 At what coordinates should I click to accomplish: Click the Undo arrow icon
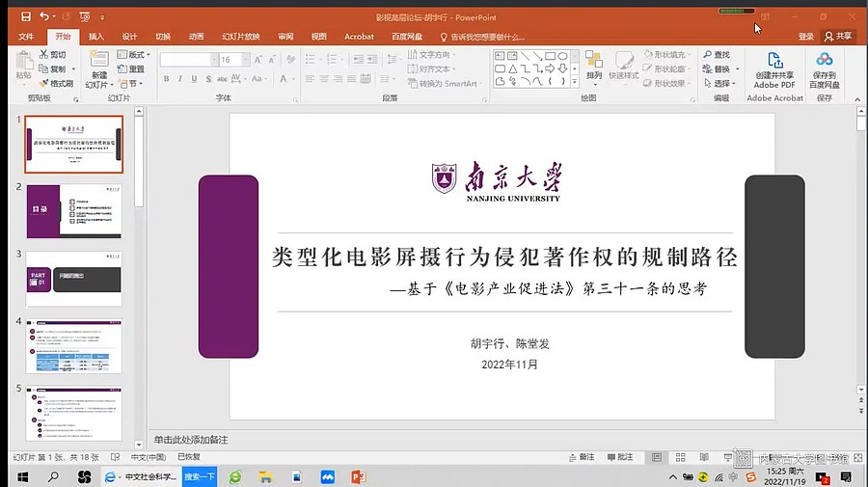click(x=44, y=16)
